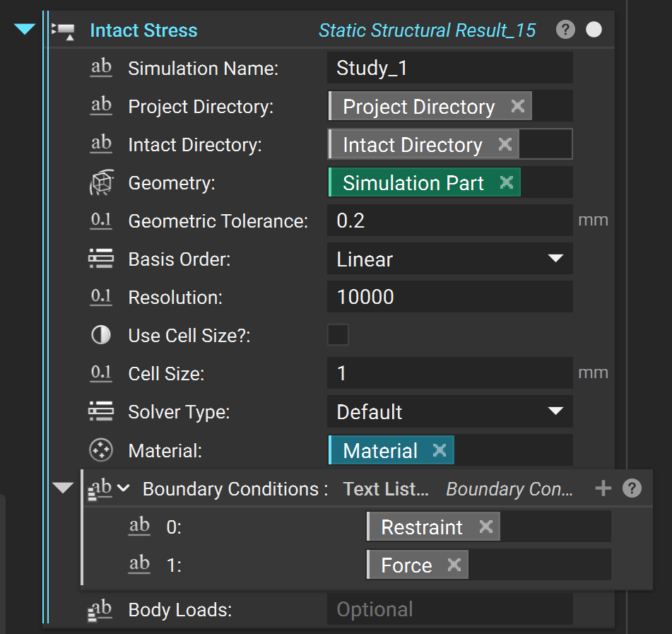Remove the Simulation Part geometry chip
This screenshot has width=672, height=634.
[x=507, y=182]
